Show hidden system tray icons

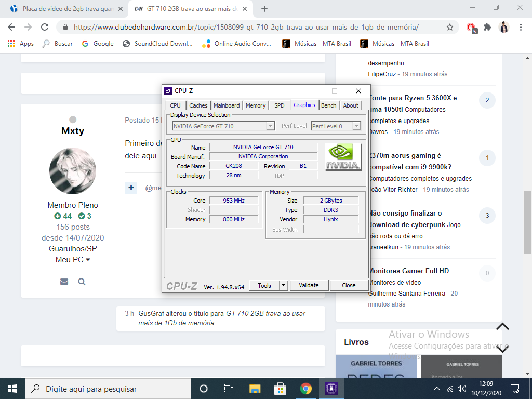[436, 389]
